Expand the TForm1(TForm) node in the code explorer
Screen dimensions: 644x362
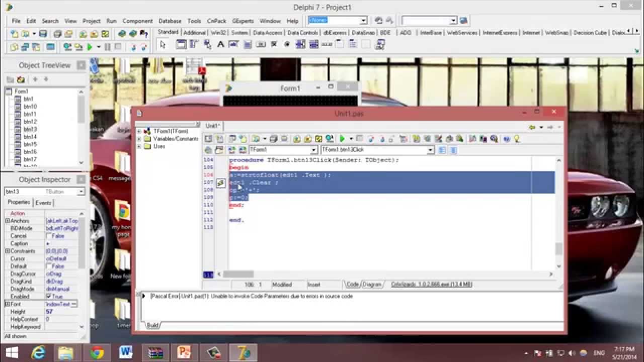click(x=139, y=131)
